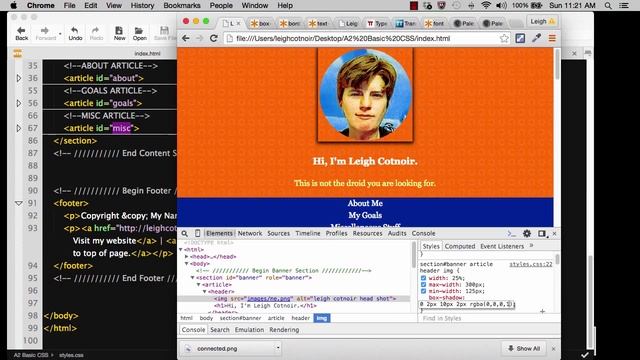Click the Wi-Fi icon in the menu bar
The width and height of the screenshot is (640, 360).
[486, 6]
